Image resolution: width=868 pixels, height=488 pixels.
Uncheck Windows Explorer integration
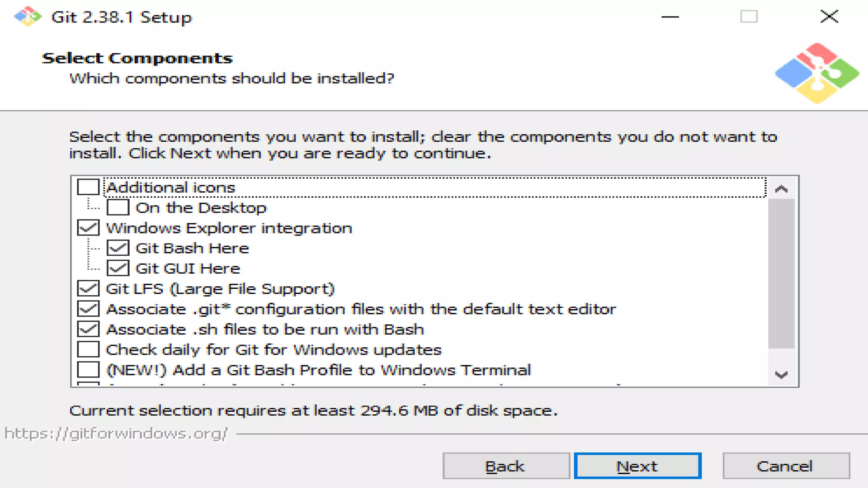(88, 228)
